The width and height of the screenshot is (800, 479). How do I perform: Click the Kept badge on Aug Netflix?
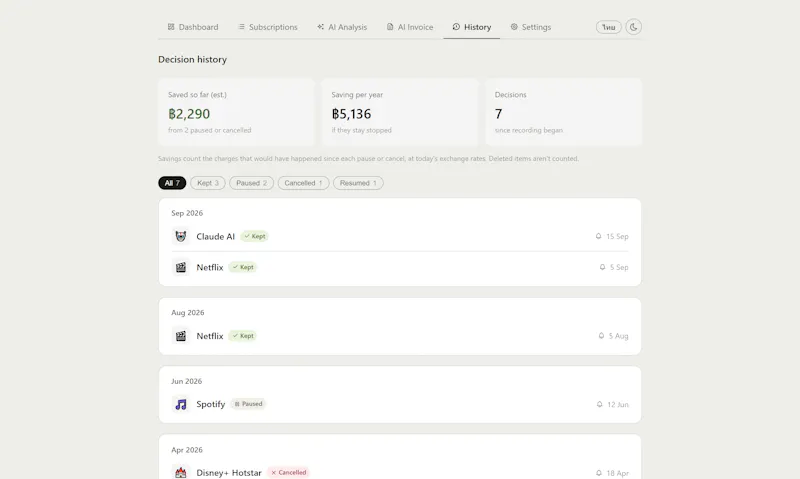[x=243, y=336]
